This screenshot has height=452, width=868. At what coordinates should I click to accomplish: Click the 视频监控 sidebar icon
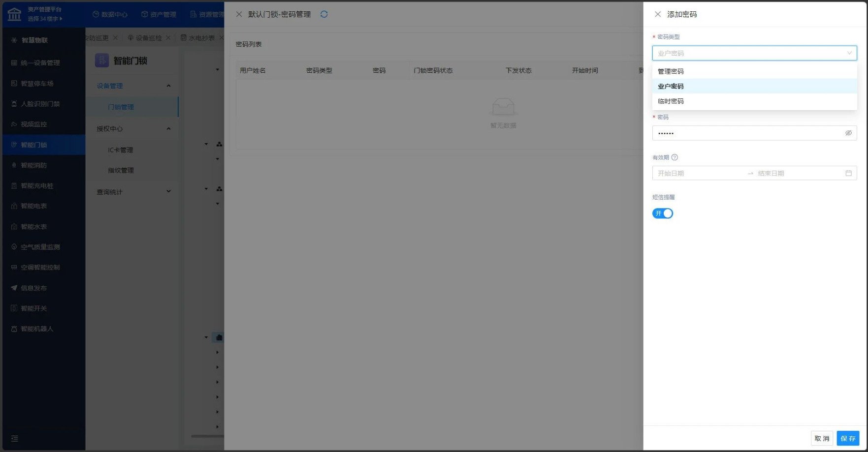14,124
